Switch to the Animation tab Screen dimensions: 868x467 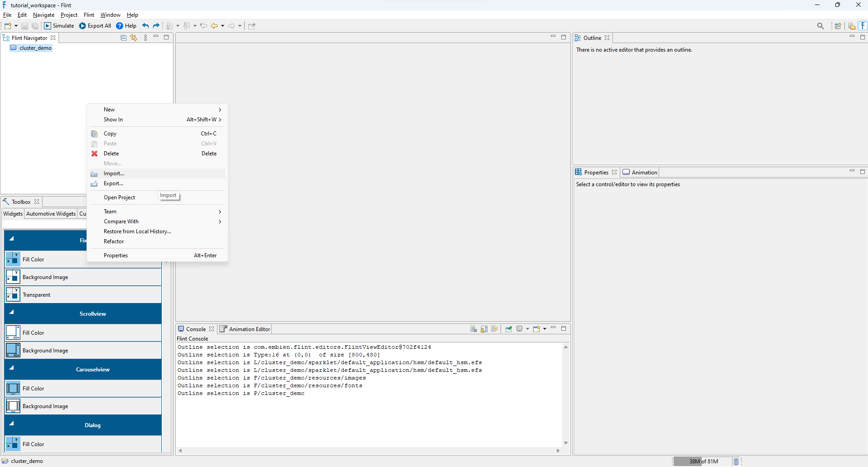click(x=640, y=172)
